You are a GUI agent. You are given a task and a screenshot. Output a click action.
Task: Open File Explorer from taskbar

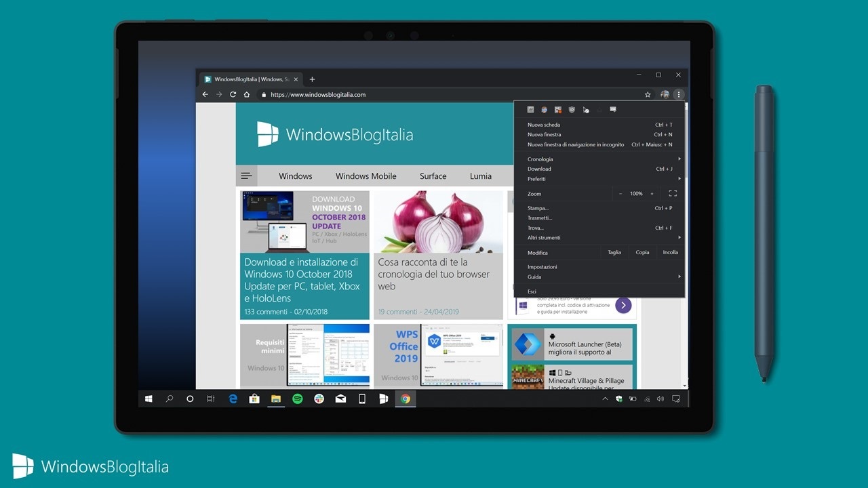276,399
